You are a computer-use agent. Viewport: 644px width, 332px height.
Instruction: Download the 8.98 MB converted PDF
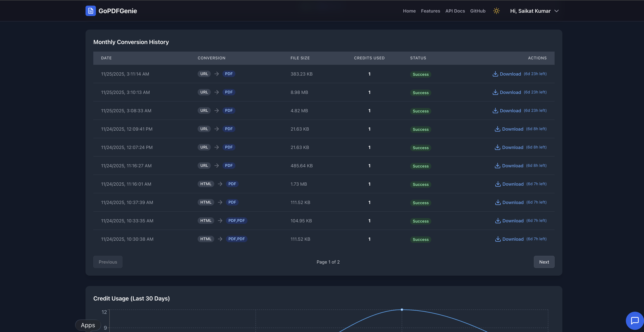[x=495, y=92]
